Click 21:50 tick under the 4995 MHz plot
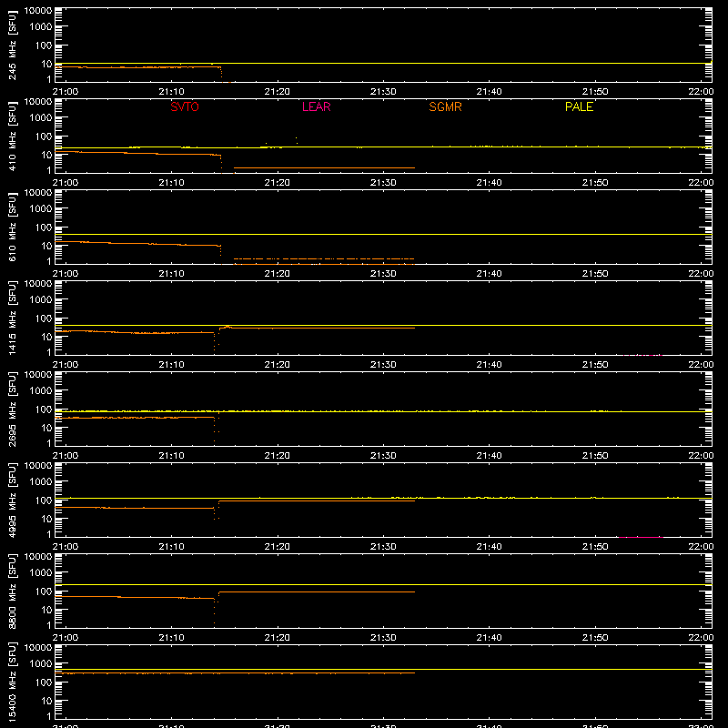 tap(595, 547)
